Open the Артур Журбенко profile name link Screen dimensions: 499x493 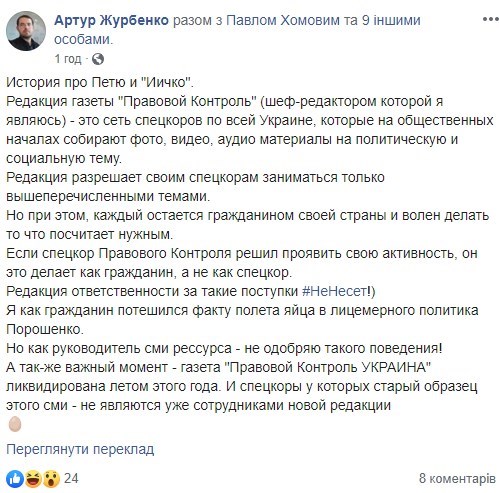click(111, 20)
